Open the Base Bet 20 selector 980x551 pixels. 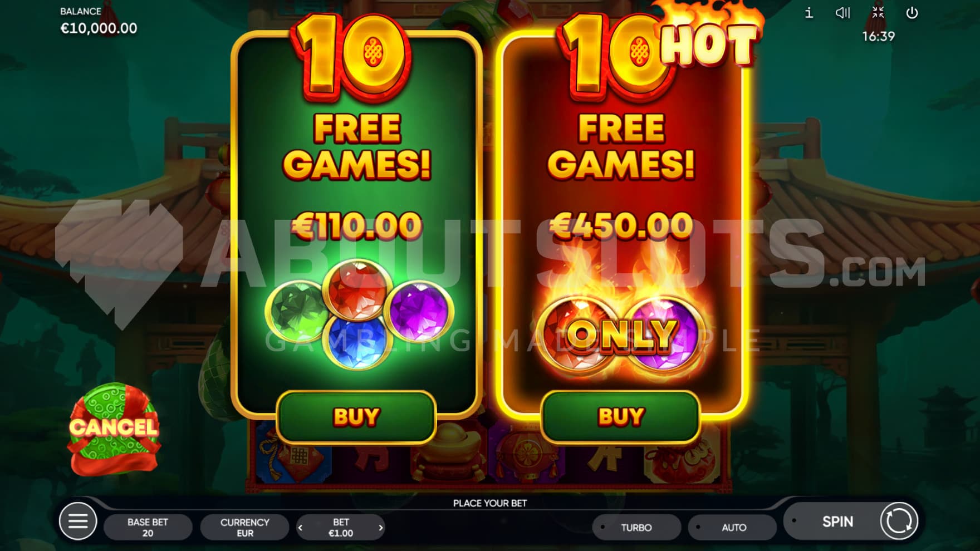pyautogui.click(x=148, y=527)
